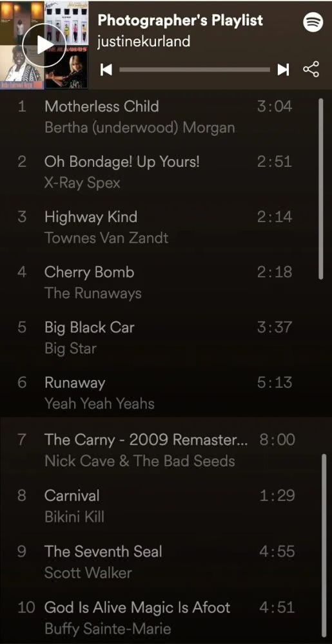The width and height of the screenshot is (332, 644).
Task: Play the track Motherless Child
Action: click(155, 117)
